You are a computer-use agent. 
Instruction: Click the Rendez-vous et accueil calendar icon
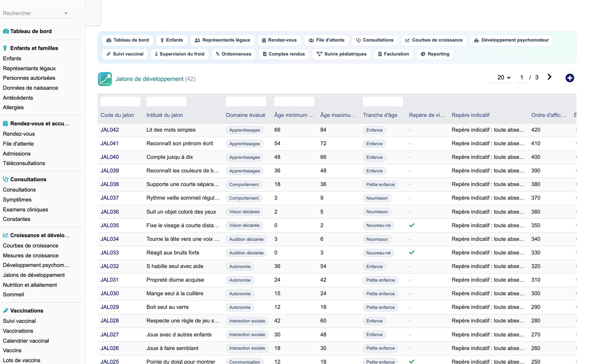[x=5, y=123]
